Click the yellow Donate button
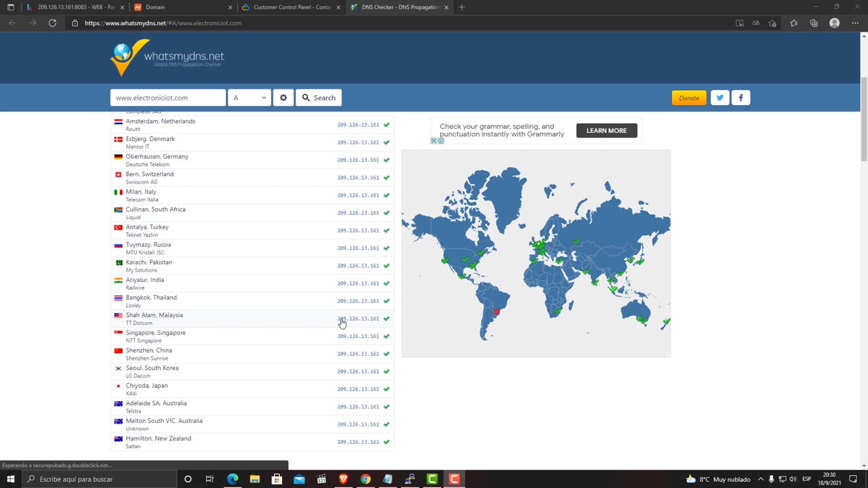This screenshot has height=488, width=868. click(x=689, y=98)
